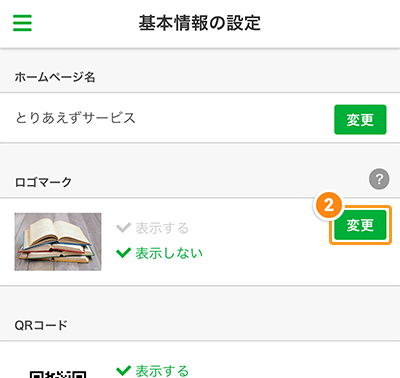Click the gray question mark help icon

click(x=379, y=179)
